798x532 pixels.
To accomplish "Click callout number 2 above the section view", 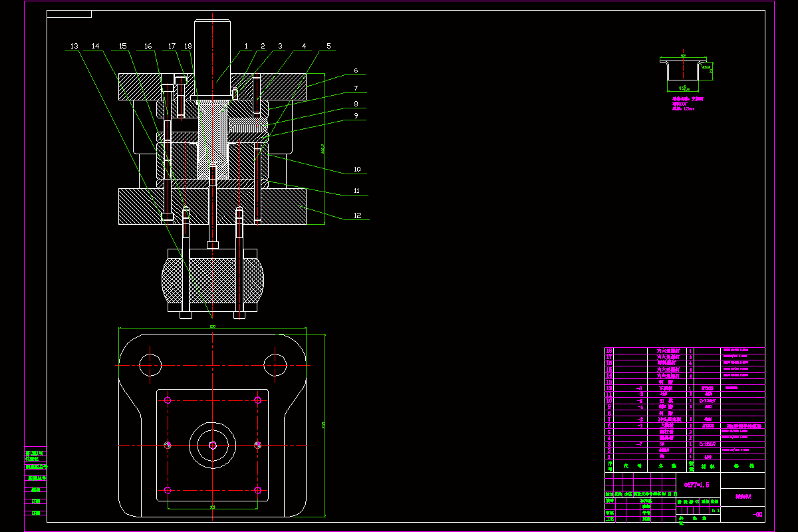I will tap(263, 47).
